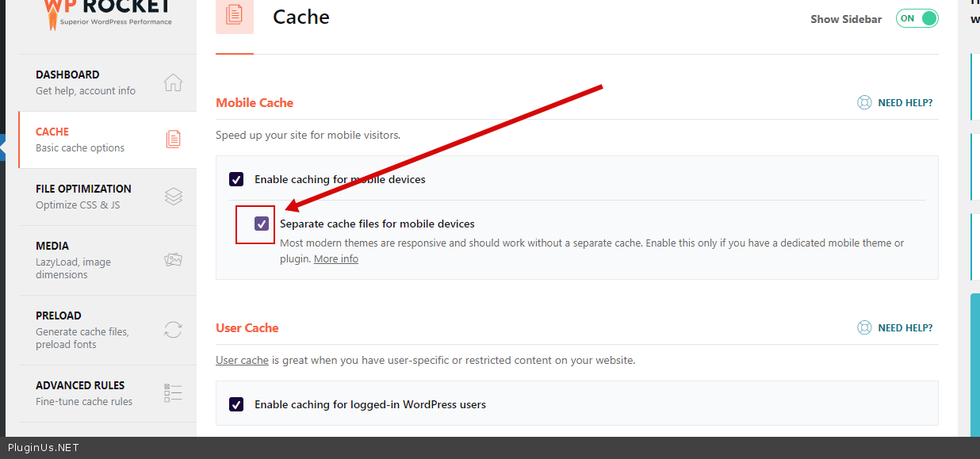The width and height of the screenshot is (980, 459).
Task: Open the Media settings tab
Action: pos(52,247)
